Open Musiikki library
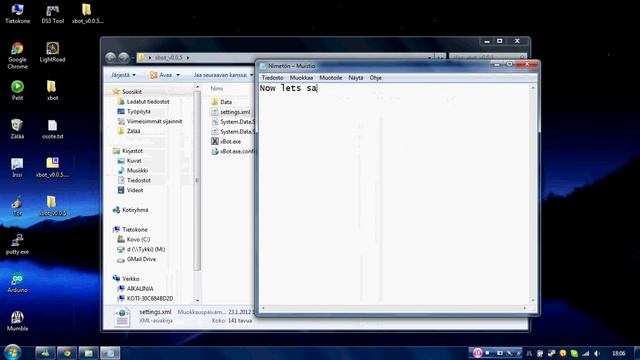This screenshot has height=360, width=640. (x=133, y=171)
